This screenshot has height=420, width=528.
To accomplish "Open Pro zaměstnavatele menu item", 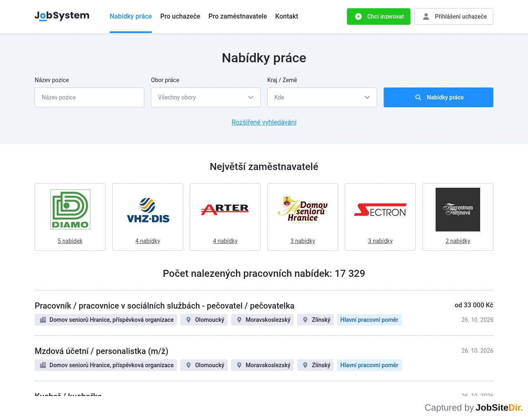I will point(238,17).
